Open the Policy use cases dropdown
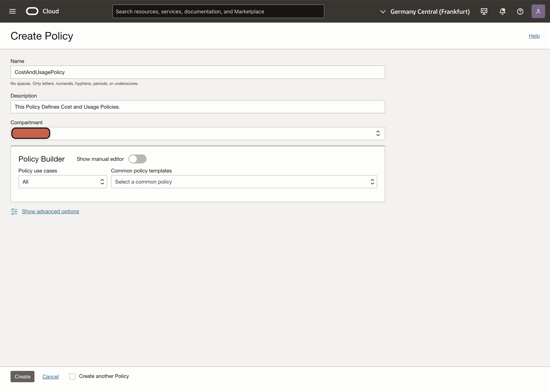 [63, 182]
